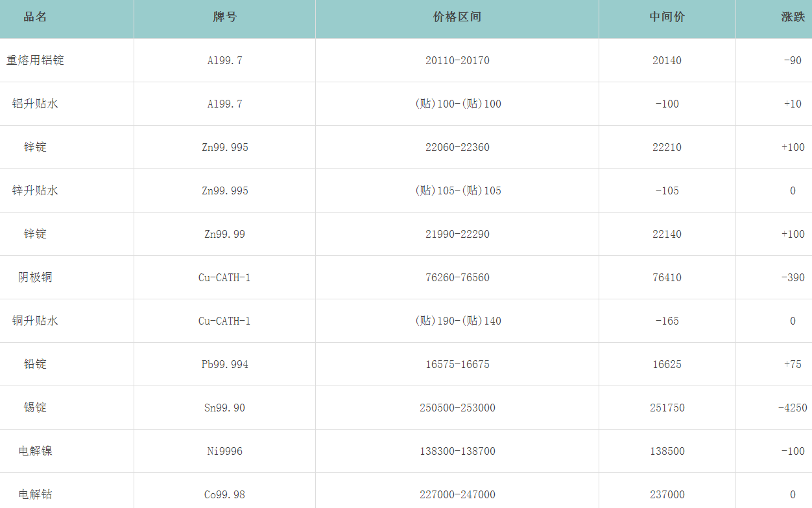The width and height of the screenshot is (812, 508).
Task: Select the 251750 middle price cell
Action: 667,408
